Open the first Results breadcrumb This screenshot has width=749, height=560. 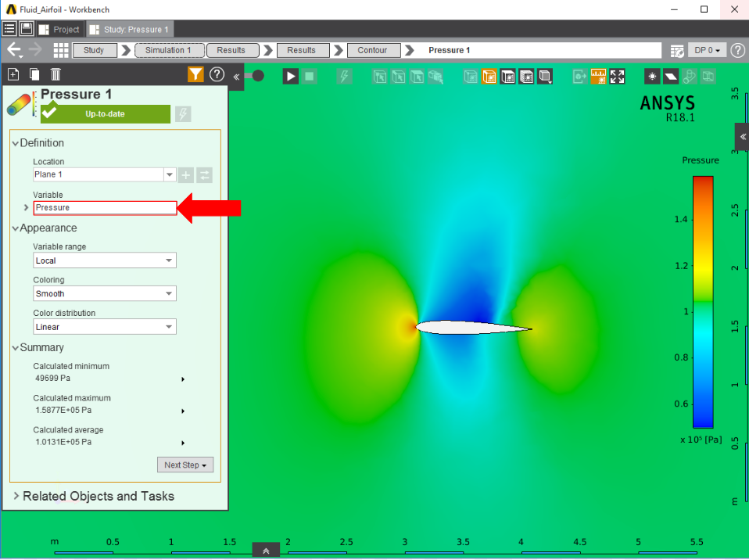point(233,50)
